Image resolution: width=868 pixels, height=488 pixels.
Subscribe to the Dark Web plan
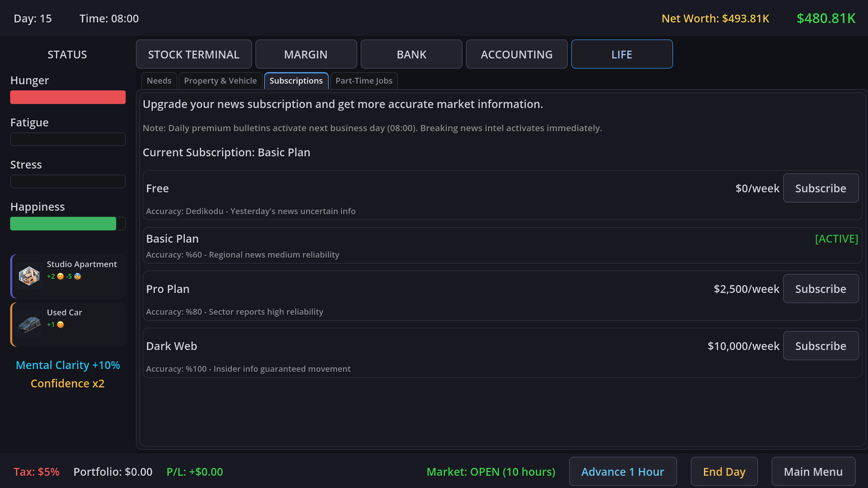(x=820, y=346)
